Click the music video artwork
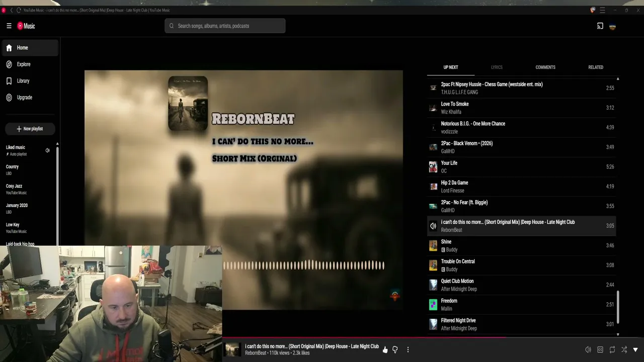 point(244,190)
